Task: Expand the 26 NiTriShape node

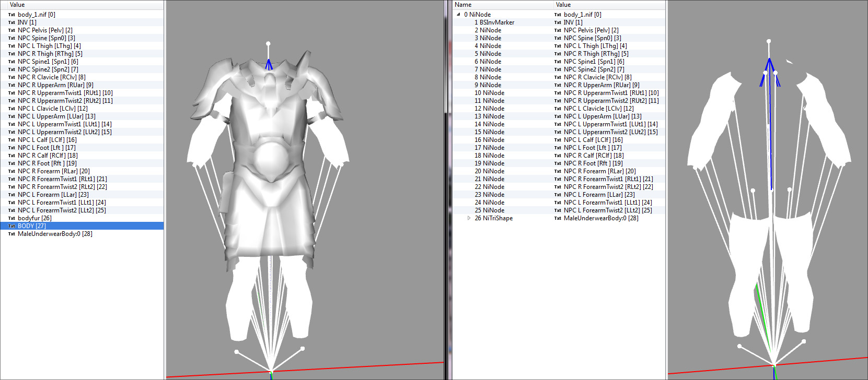Action: click(x=469, y=218)
